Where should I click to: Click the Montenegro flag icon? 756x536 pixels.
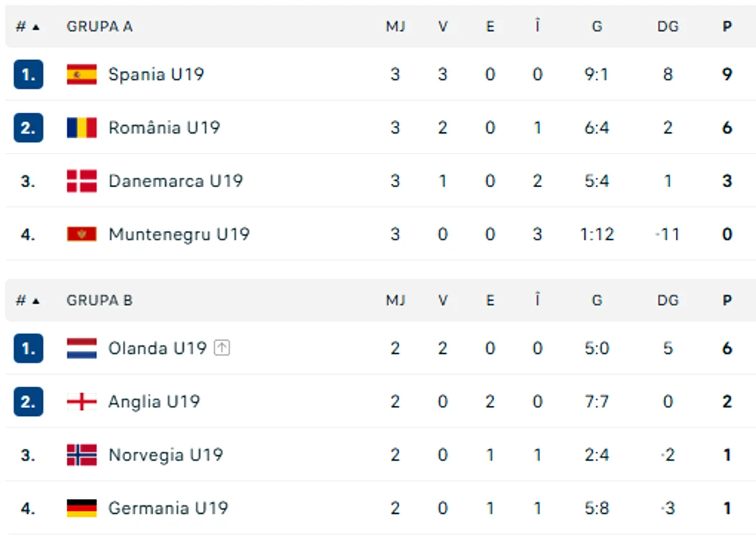82,234
